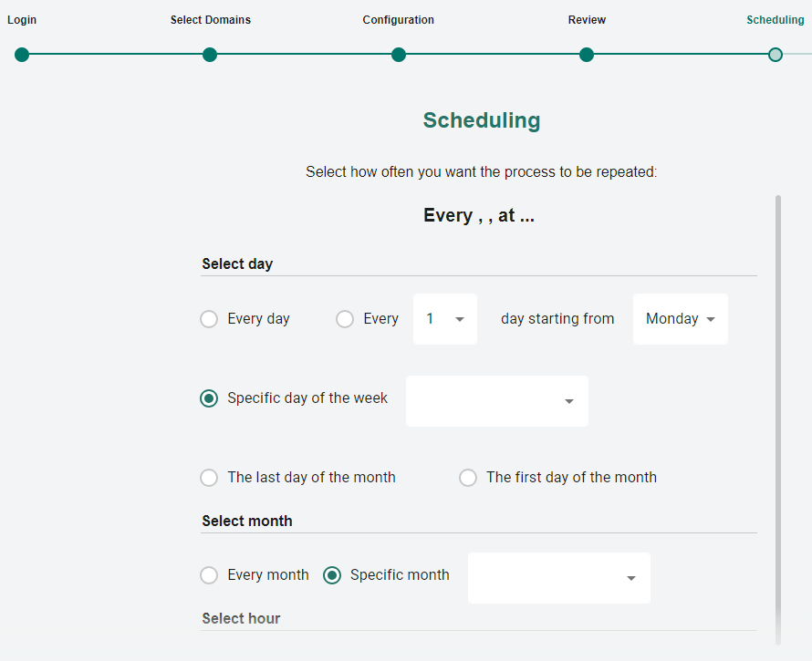812x661 pixels.
Task: Select "The last day of the month"
Action: tap(208, 478)
